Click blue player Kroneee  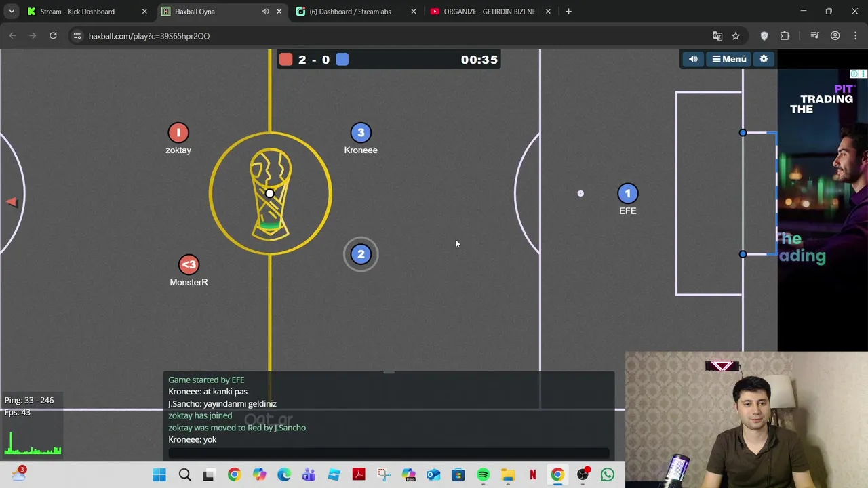[x=361, y=133]
